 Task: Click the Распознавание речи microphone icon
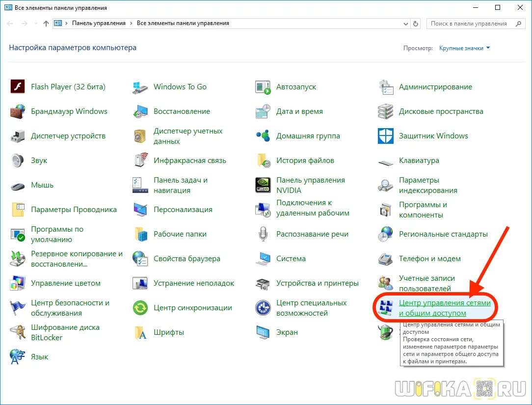coord(263,234)
